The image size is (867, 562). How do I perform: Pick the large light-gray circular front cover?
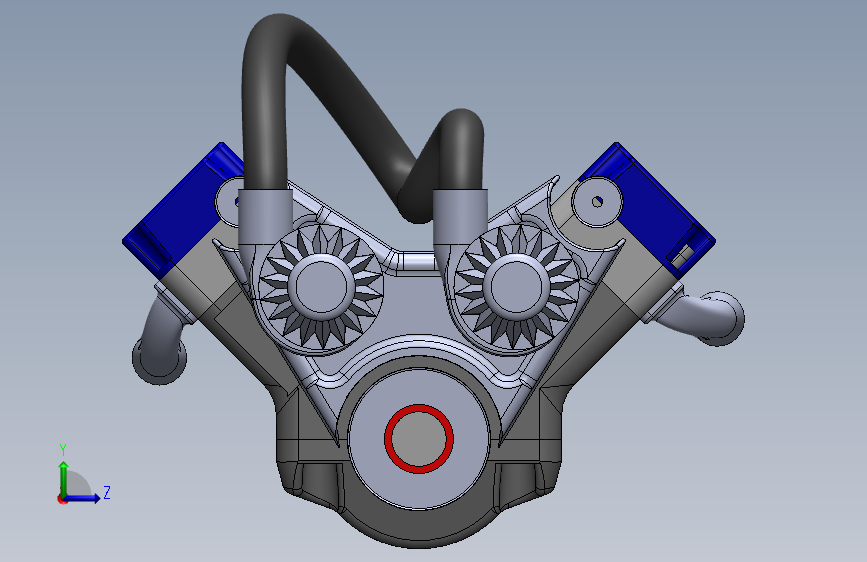[x=420, y=490]
